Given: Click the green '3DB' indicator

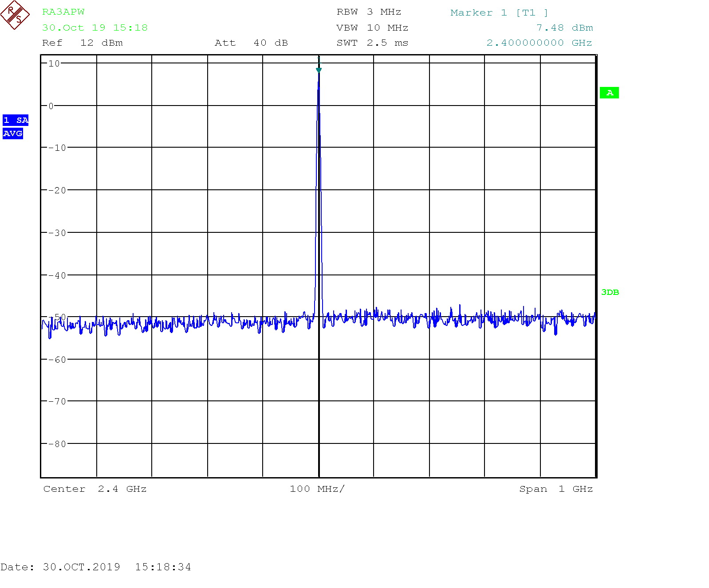Looking at the screenshot, I should pyautogui.click(x=610, y=292).
